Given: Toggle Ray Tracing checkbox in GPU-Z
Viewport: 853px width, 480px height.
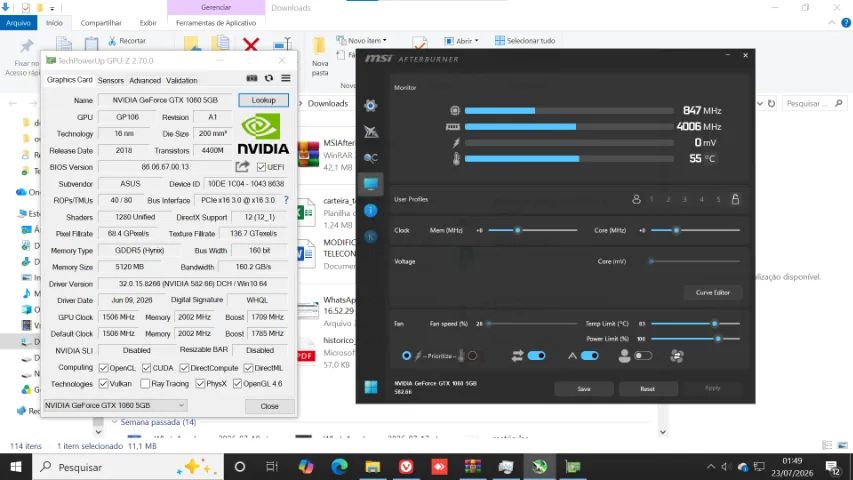Looking at the screenshot, I should [x=145, y=384].
